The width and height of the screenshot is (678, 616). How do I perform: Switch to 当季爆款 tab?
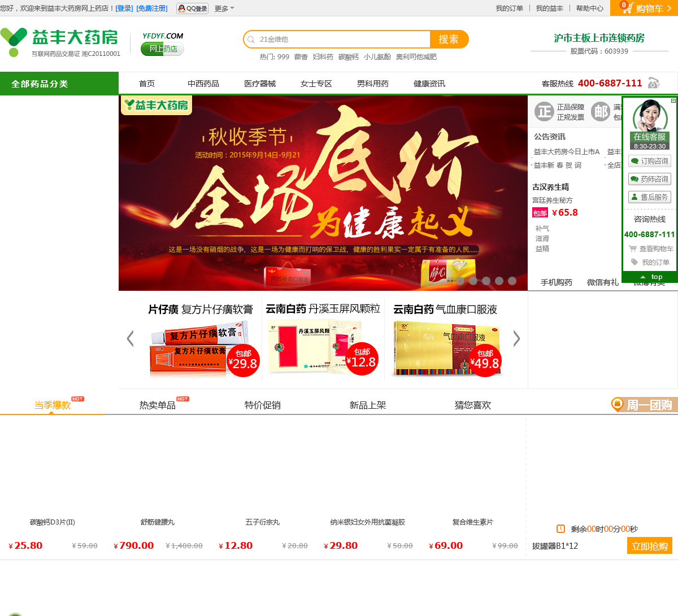tap(53, 405)
